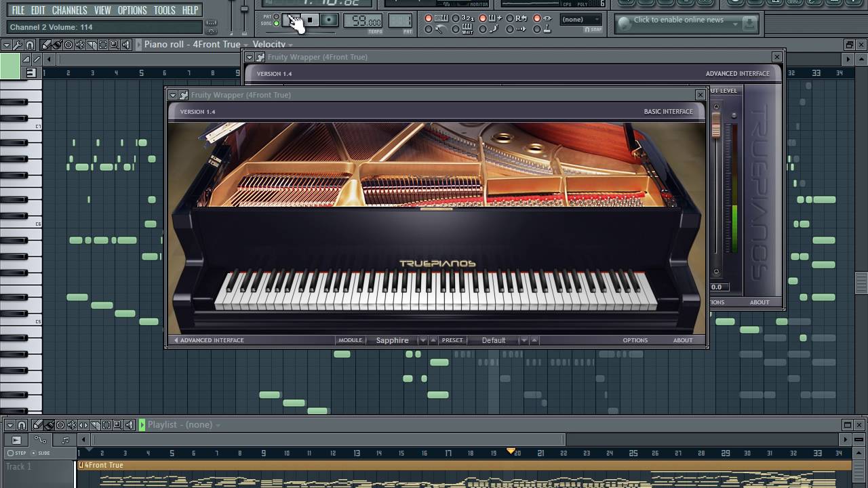Open the TOOLS menu

tap(164, 10)
